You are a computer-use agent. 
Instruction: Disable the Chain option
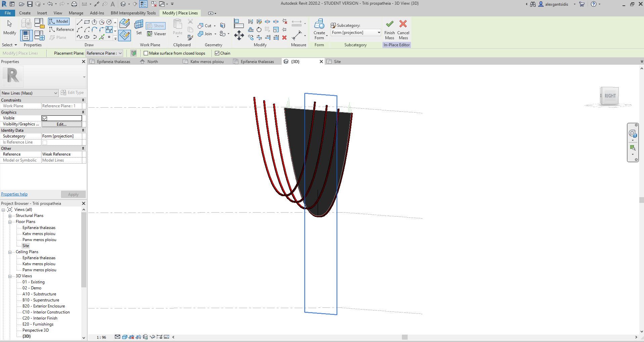point(217,53)
